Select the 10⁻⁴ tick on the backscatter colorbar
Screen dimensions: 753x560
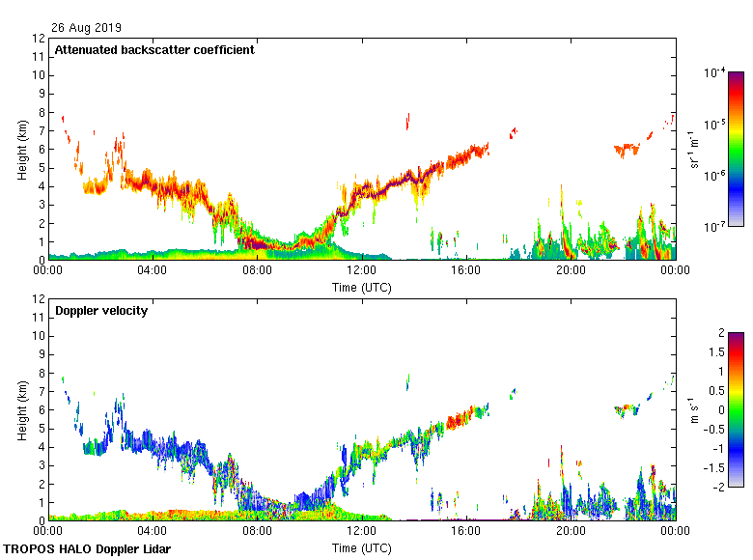tap(715, 73)
